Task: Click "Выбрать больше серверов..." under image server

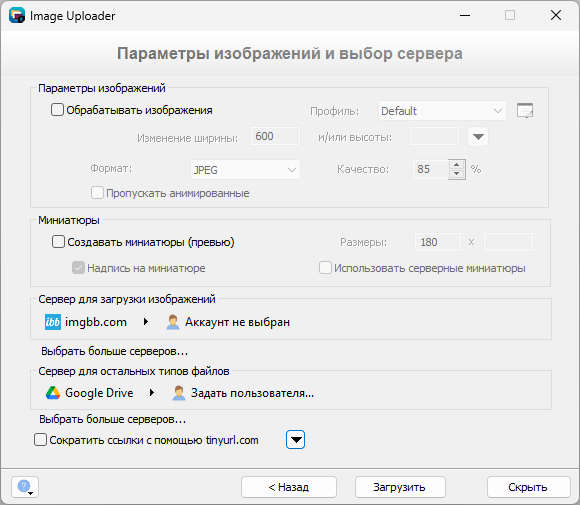Action: point(114,351)
